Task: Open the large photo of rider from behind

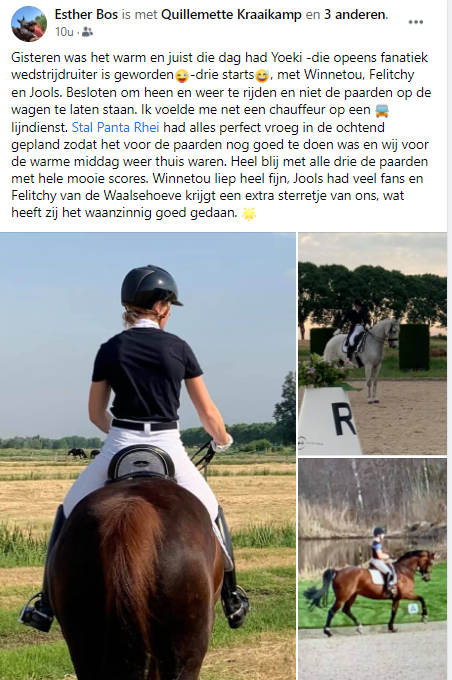Action: (148, 456)
